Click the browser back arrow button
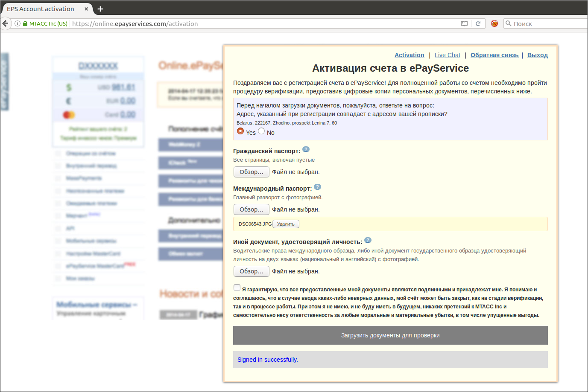 click(x=5, y=23)
